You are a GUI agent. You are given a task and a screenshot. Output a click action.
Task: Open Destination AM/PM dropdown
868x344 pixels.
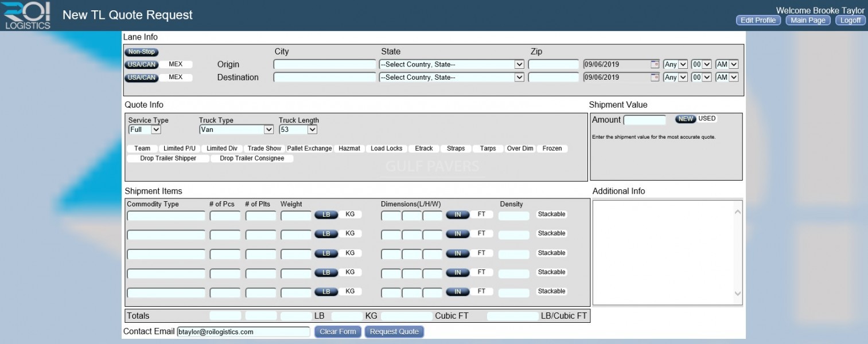click(x=727, y=77)
